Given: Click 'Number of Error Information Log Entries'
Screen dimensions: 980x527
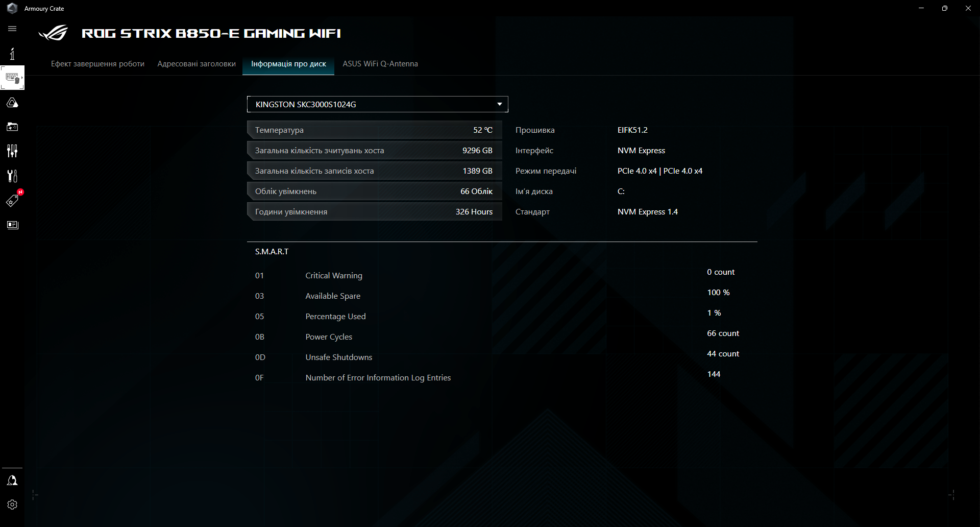Looking at the screenshot, I should coord(378,378).
